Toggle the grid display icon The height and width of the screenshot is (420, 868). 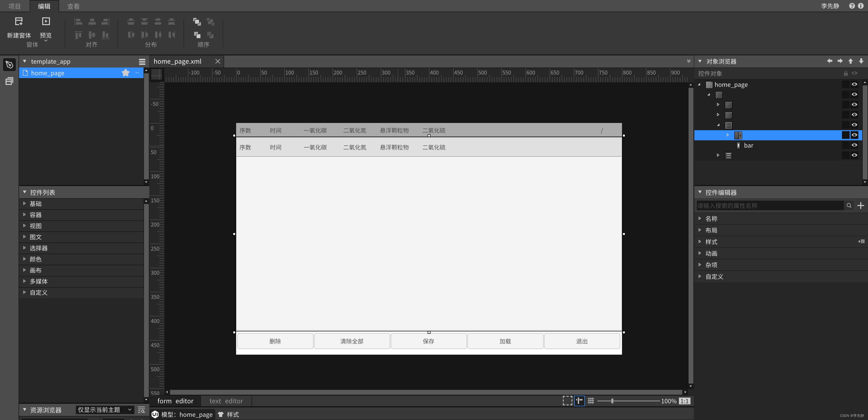591,401
